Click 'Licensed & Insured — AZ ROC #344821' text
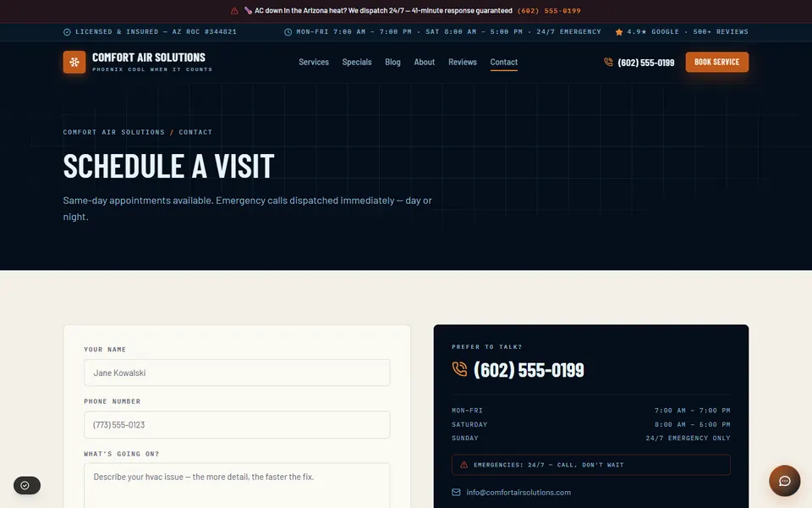The image size is (812, 508). pos(156,32)
